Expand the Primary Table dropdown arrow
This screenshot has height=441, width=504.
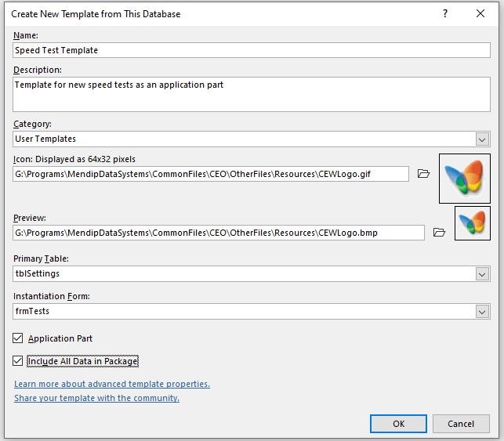(482, 274)
